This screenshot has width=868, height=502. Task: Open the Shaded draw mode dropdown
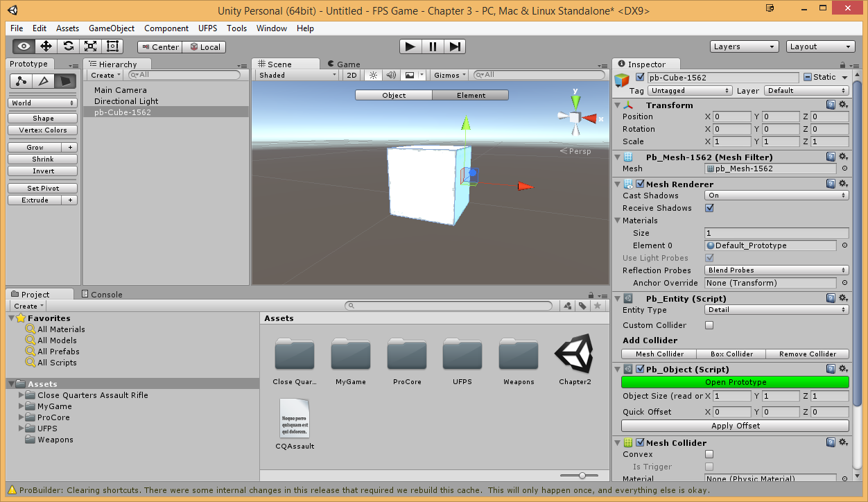click(x=297, y=75)
